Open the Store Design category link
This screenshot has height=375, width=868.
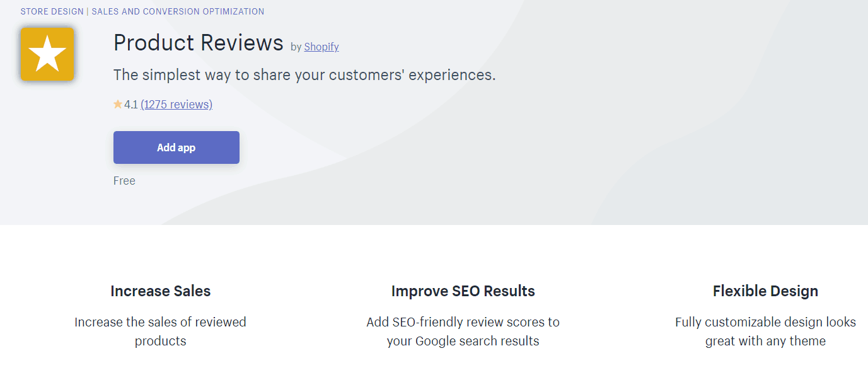pos(52,11)
